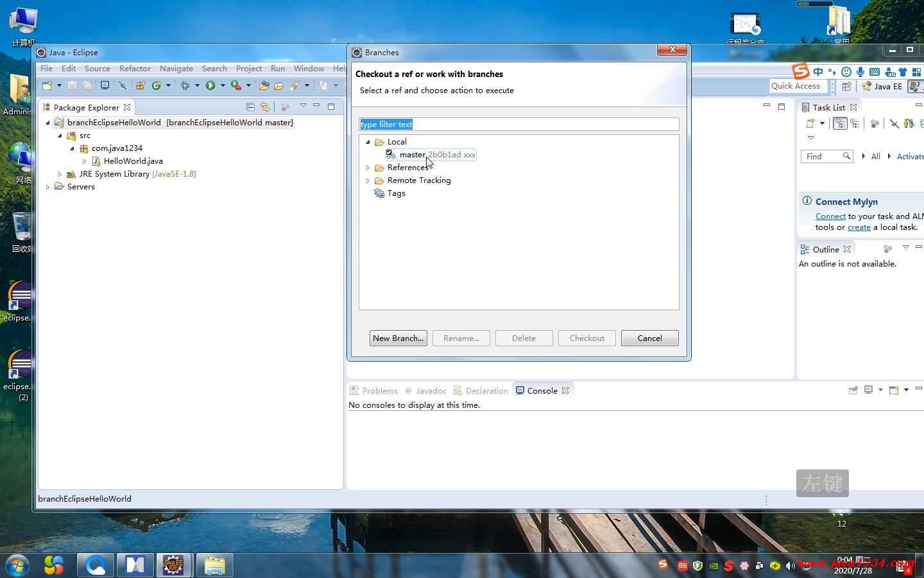Toggle Link with Editor in Package Explorer
This screenshot has height=578, width=924.
(264, 107)
